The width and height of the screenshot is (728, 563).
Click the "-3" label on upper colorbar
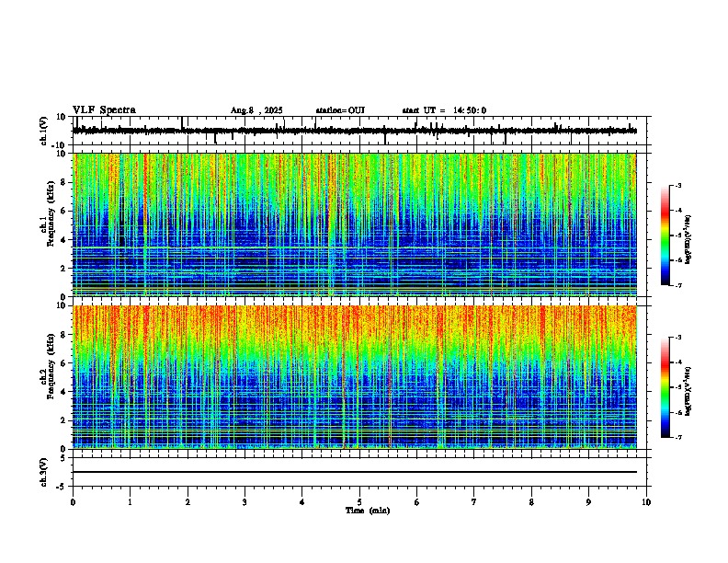677,185
